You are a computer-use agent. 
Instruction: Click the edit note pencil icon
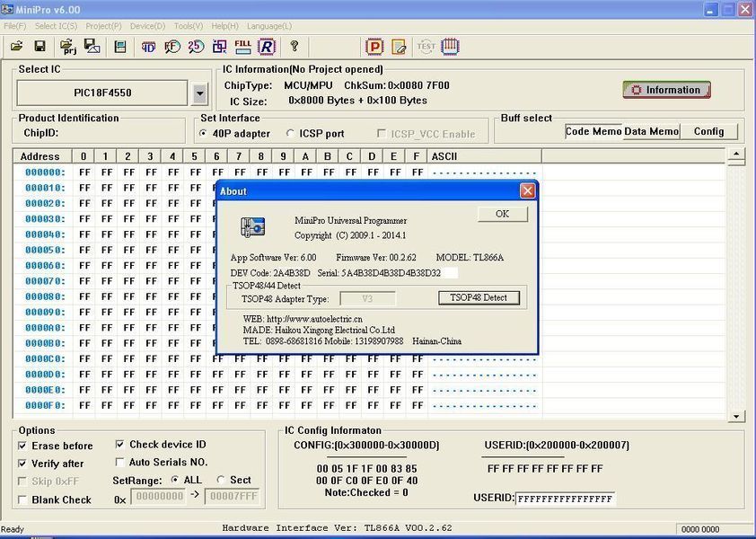tap(399, 47)
